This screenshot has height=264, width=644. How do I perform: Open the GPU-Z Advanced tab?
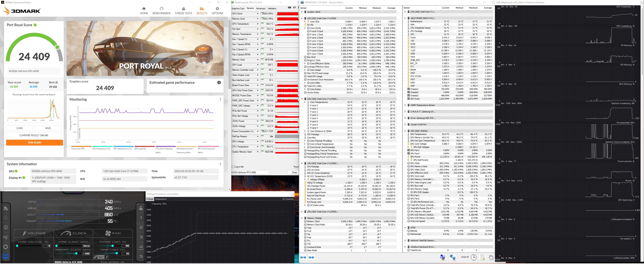pos(260,9)
